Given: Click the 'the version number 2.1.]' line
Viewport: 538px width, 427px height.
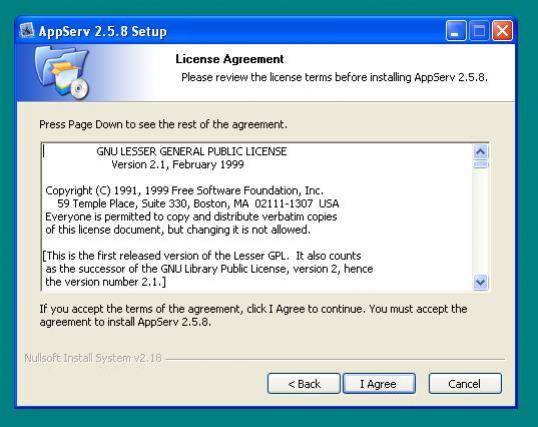Looking at the screenshot, I should click(x=105, y=282).
